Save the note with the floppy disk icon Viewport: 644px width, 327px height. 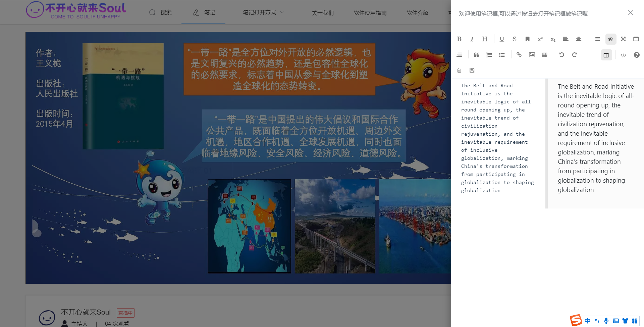(x=472, y=70)
